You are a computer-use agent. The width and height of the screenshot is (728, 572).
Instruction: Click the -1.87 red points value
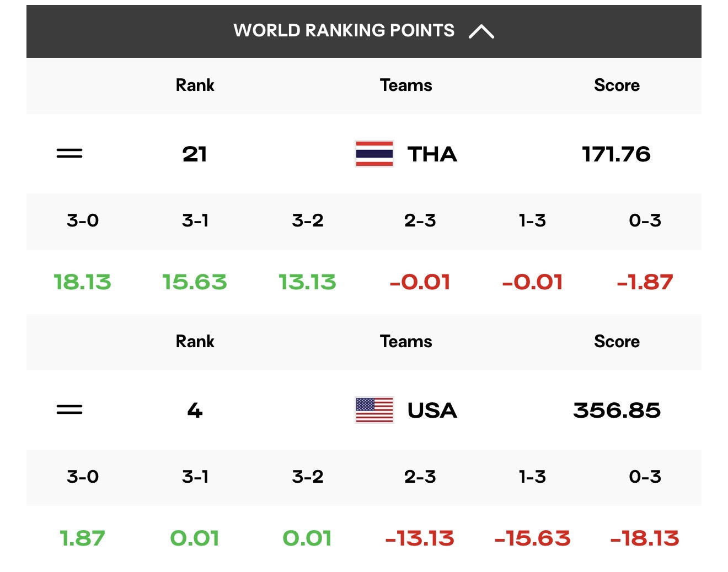pos(645,282)
